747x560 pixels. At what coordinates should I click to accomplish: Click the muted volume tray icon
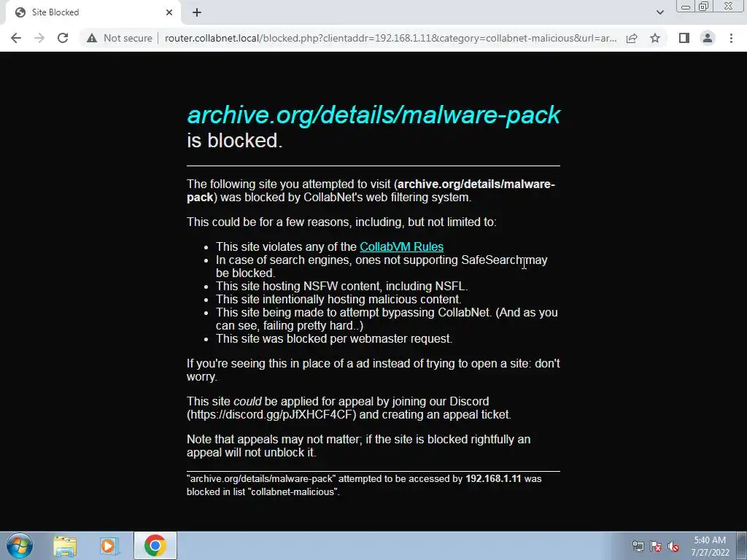673,547
